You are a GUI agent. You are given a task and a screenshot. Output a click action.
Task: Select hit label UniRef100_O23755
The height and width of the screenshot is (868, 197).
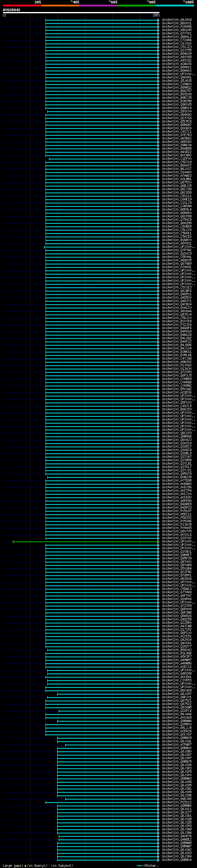(x=177, y=50)
